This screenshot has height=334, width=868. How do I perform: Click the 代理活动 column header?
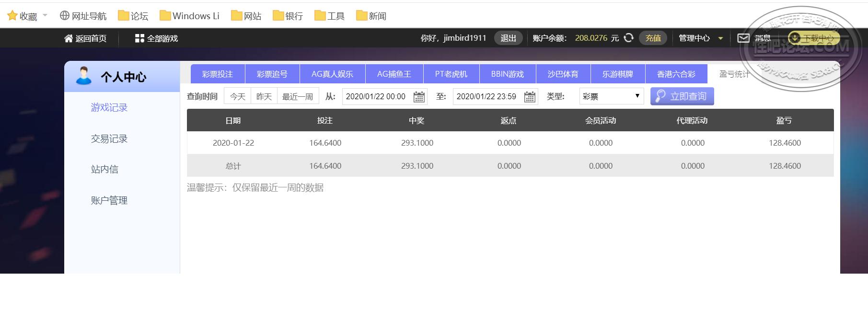click(x=692, y=120)
